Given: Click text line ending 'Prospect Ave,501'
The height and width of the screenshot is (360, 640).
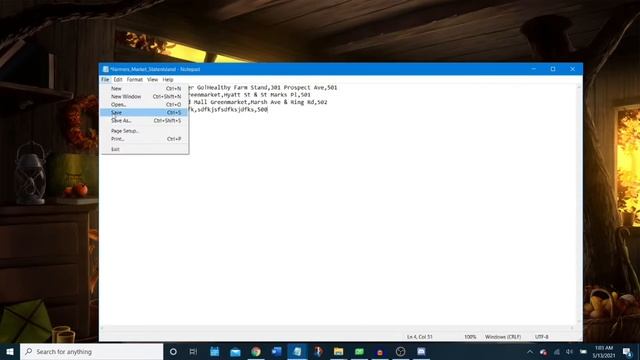Looking at the screenshot, I should 263,87.
